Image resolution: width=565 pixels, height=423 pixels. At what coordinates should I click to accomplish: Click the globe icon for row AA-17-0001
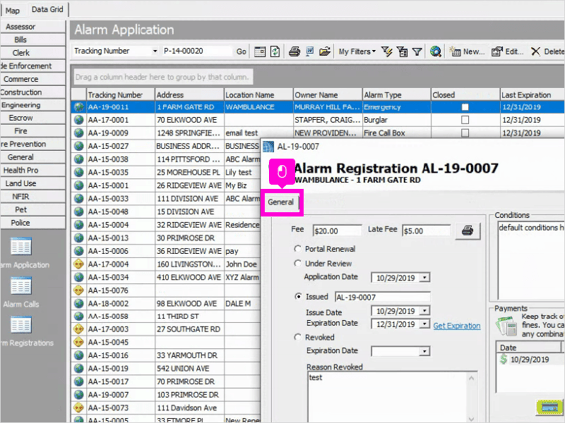coord(79,120)
